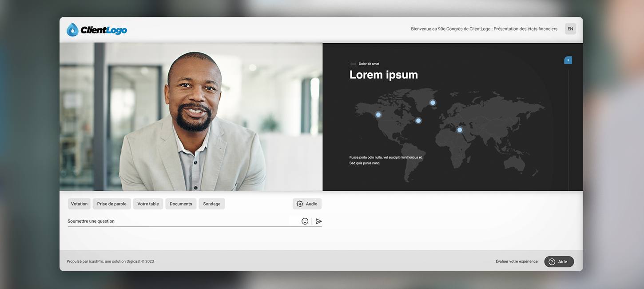Viewport: 644px width, 289px height.
Task: Send the question with the arrow icon
Action: 318,221
